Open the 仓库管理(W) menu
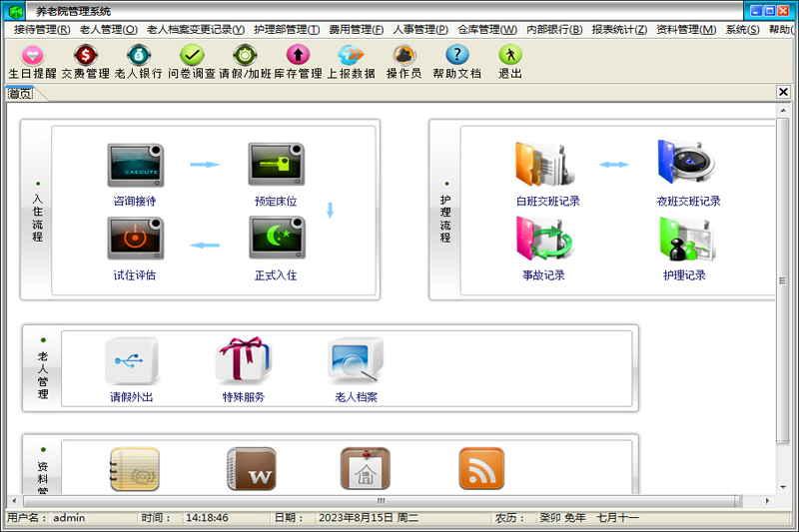The image size is (799, 532). (487, 30)
